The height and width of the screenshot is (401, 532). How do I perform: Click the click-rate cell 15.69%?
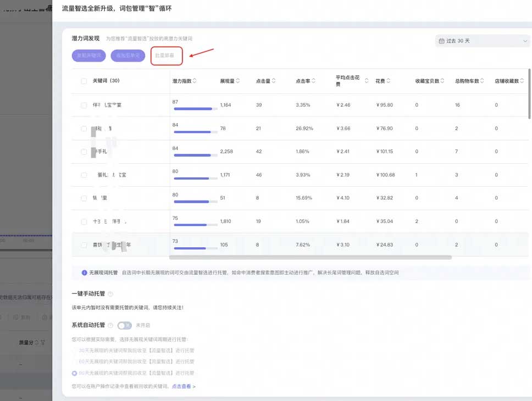tap(304, 198)
